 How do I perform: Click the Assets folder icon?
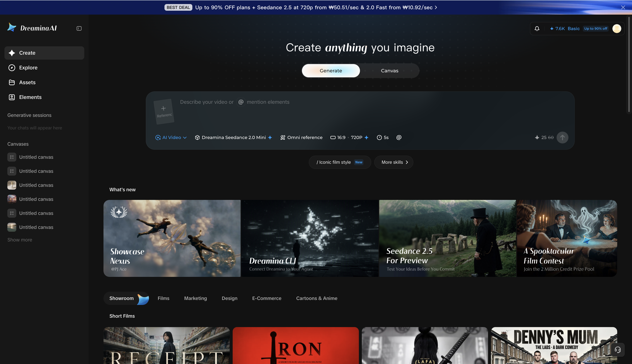pyautogui.click(x=12, y=82)
